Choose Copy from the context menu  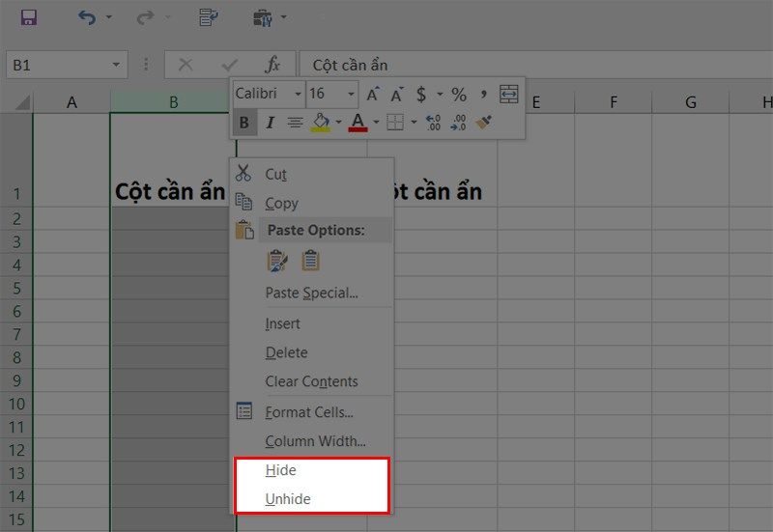click(312, 203)
